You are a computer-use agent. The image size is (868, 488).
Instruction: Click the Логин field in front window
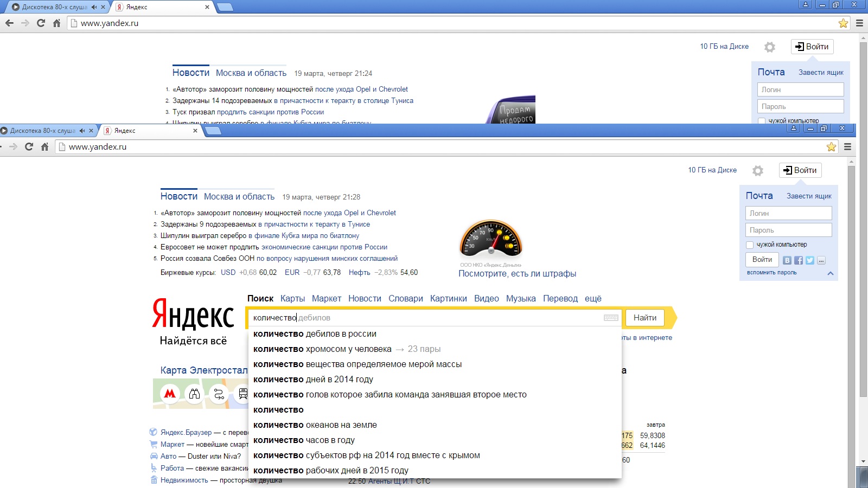pos(788,213)
